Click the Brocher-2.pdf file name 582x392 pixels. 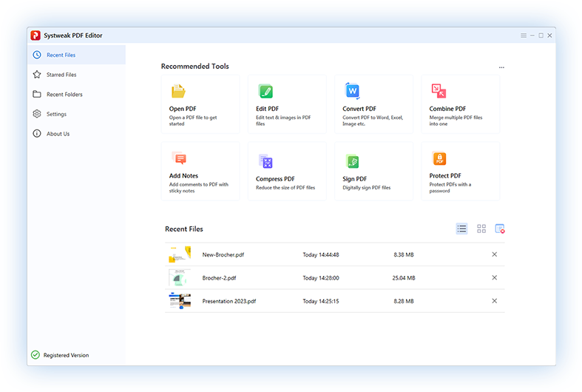[219, 277]
